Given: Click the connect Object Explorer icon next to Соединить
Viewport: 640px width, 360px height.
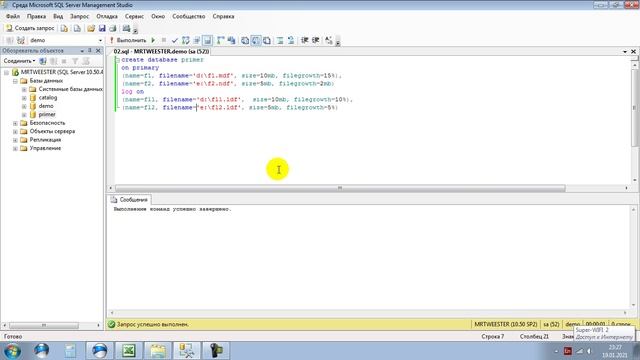Looking at the screenshot, I should tap(43, 61).
